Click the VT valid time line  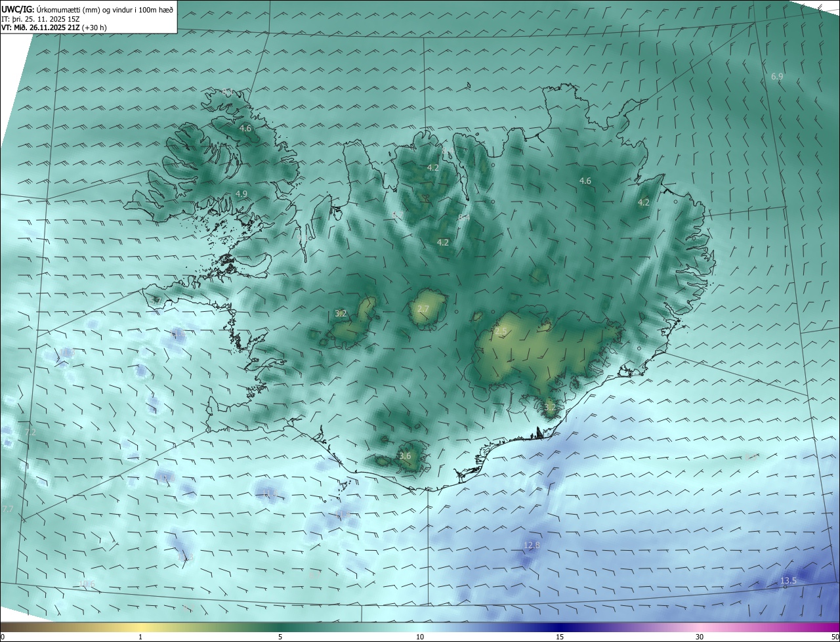[x=54, y=28]
